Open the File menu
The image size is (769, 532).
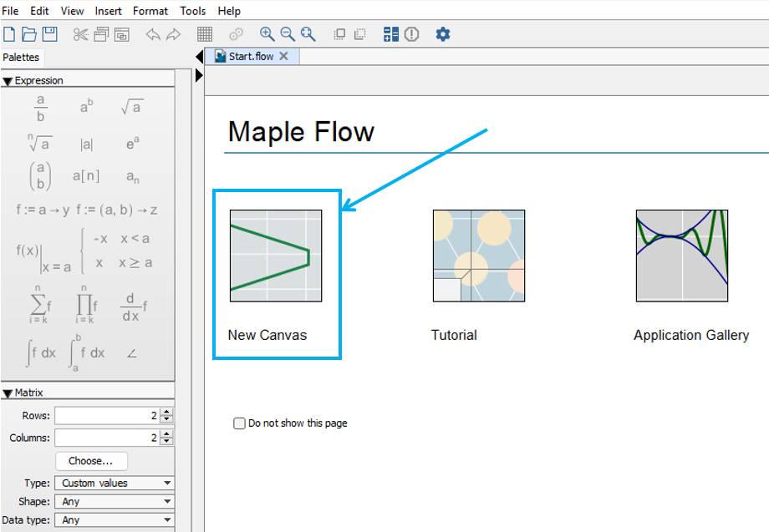pos(10,11)
